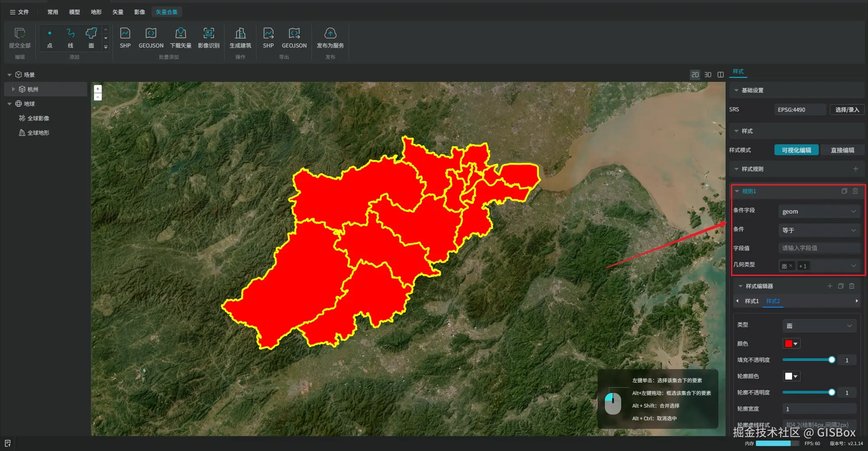This screenshot has height=451, width=868.
Task: Add a new style in 样式编辑器
Action: pyautogui.click(x=830, y=286)
